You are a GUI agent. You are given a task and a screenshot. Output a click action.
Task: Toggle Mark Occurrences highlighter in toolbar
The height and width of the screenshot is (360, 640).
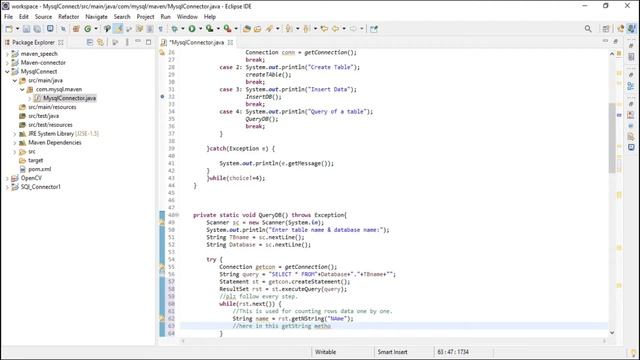coord(118,29)
